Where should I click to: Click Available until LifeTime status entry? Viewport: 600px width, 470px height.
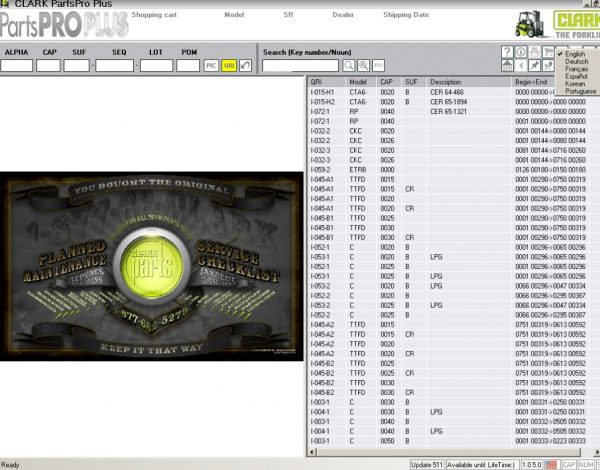[x=482, y=465]
